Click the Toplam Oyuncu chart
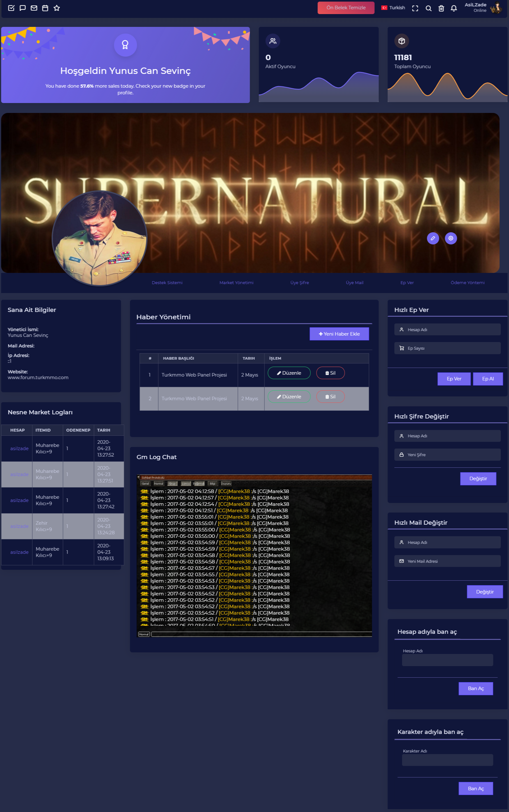 pos(447,87)
